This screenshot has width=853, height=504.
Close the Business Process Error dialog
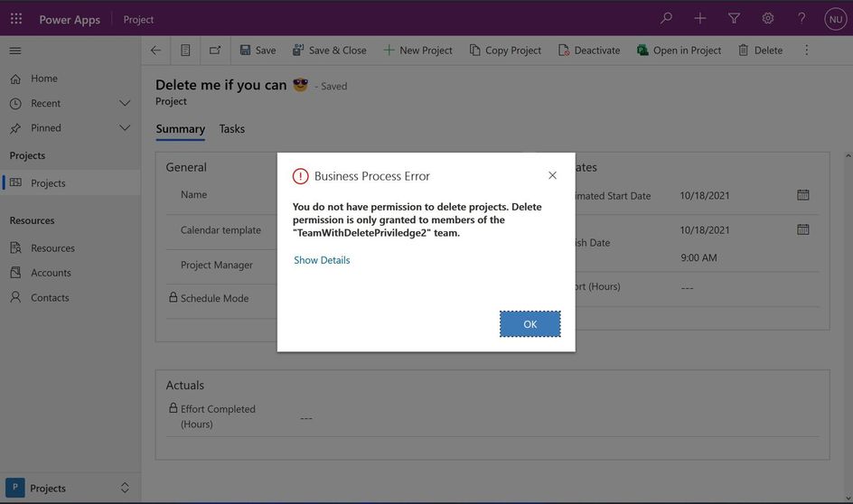pos(552,175)
